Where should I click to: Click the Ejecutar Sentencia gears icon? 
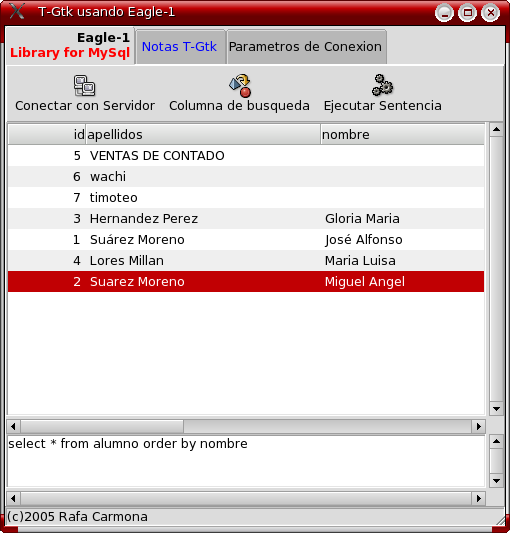382,85
